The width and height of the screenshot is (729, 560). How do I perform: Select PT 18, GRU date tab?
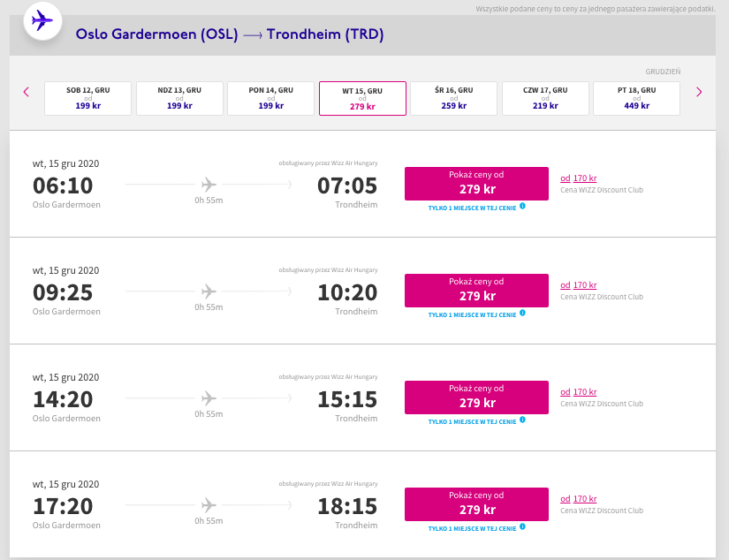(636, 98)
